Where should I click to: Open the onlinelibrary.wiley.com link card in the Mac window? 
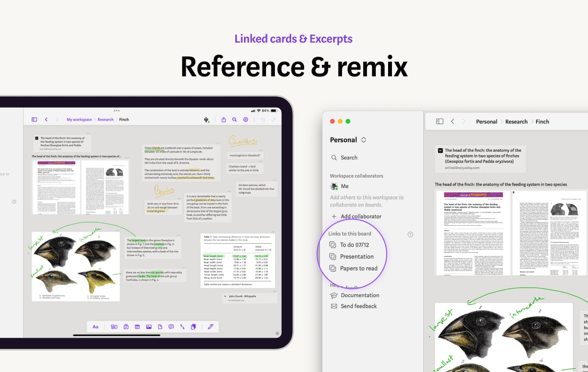tap(480, 159)
